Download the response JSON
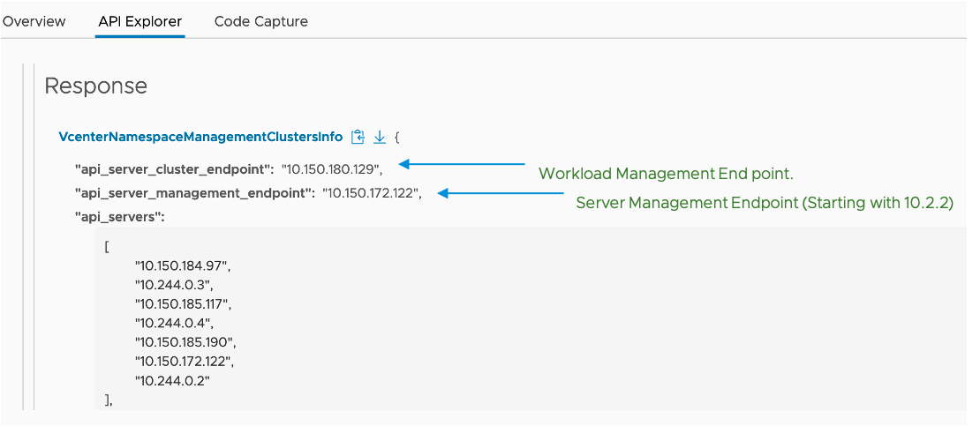Viewport: 980px width, 426px height. [380, 137]
